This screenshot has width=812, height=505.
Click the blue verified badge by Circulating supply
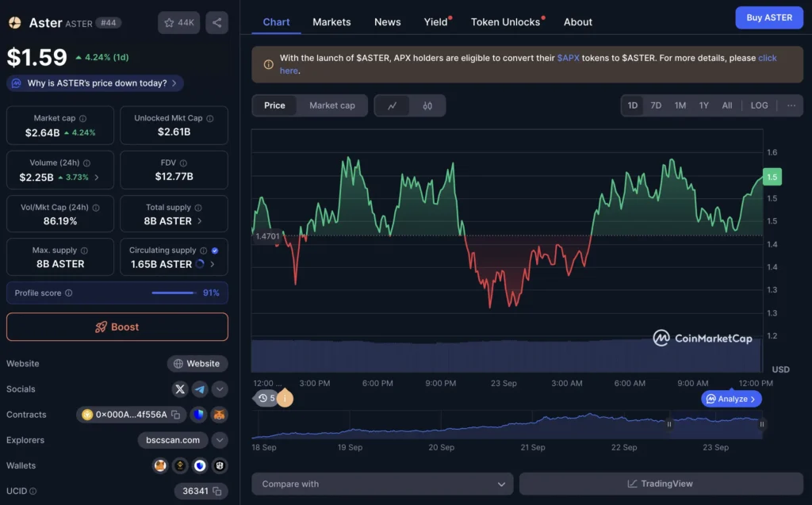[x=215, y=251]
